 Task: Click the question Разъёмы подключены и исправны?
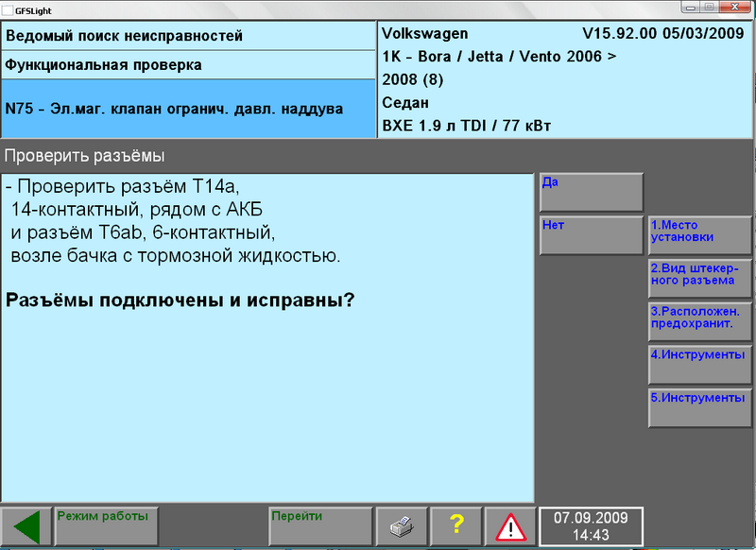[180, 301]
